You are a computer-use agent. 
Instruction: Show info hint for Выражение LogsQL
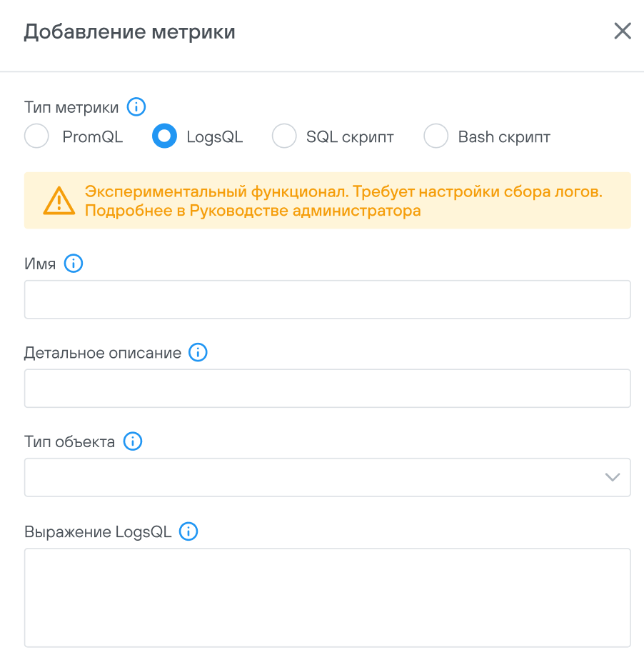coord(188,531)
